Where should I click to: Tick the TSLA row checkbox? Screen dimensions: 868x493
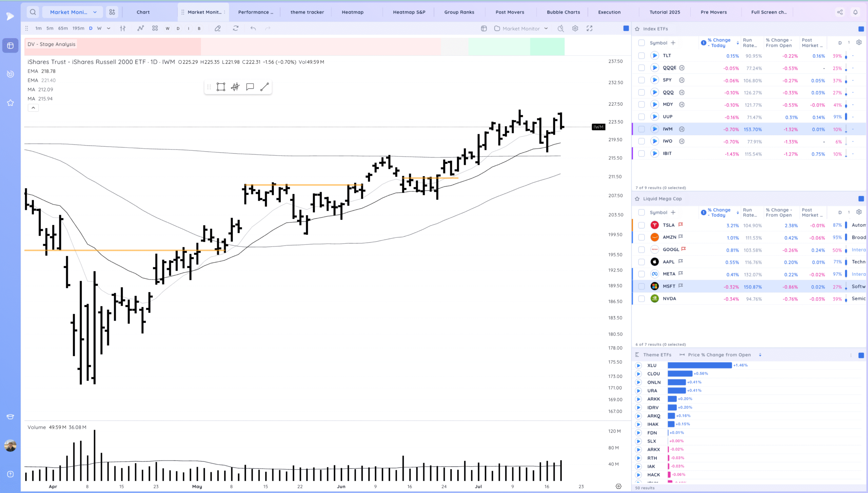(641, 225)
